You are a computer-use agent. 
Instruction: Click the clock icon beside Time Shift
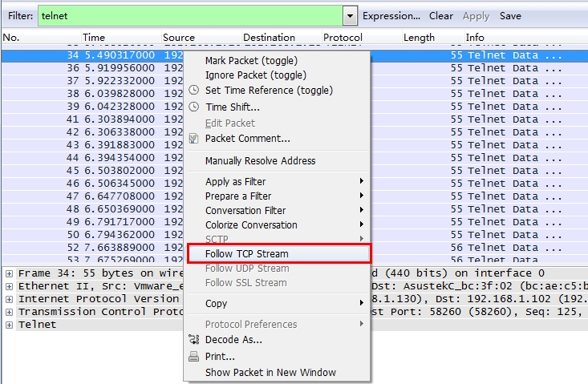[x=193, y=107]
